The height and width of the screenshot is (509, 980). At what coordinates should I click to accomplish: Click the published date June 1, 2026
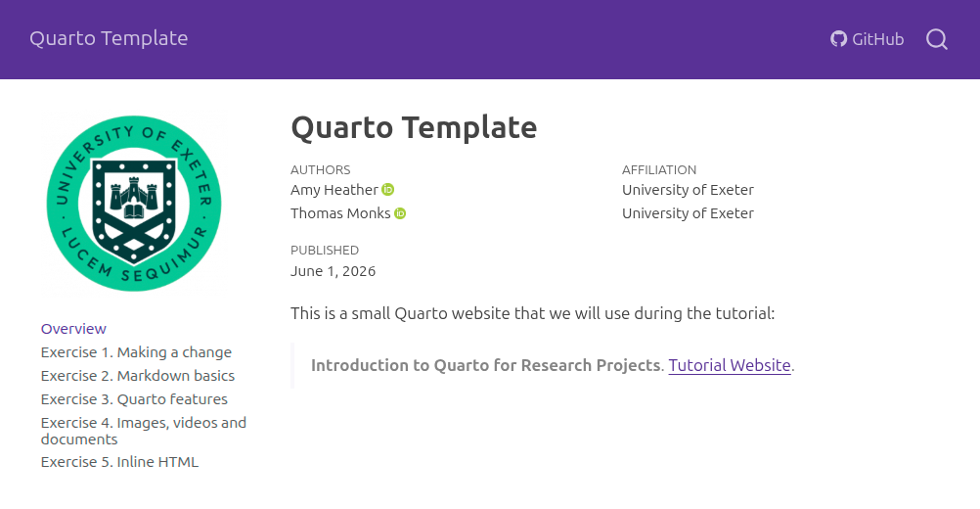click(334, 271)
